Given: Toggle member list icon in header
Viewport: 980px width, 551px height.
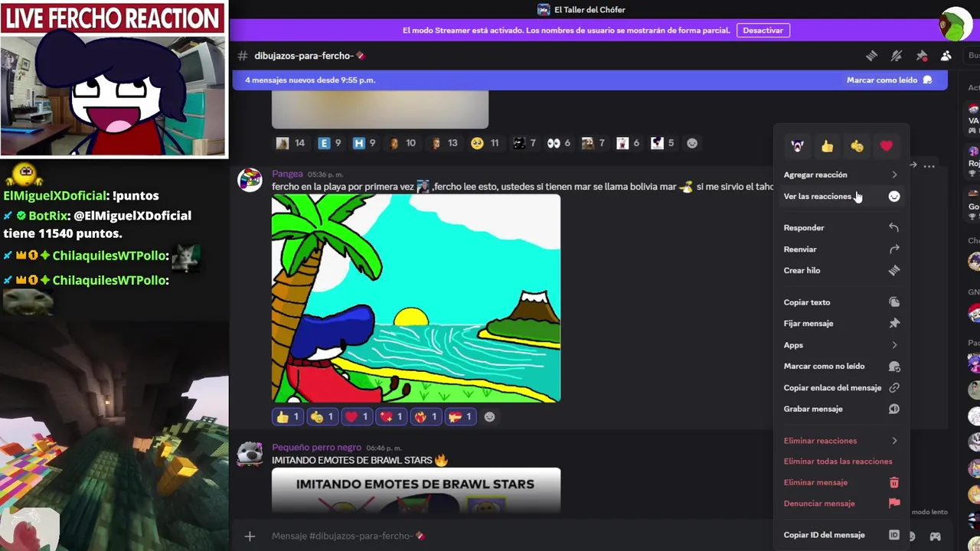Looking at the screenshot, I should (946, 56).
